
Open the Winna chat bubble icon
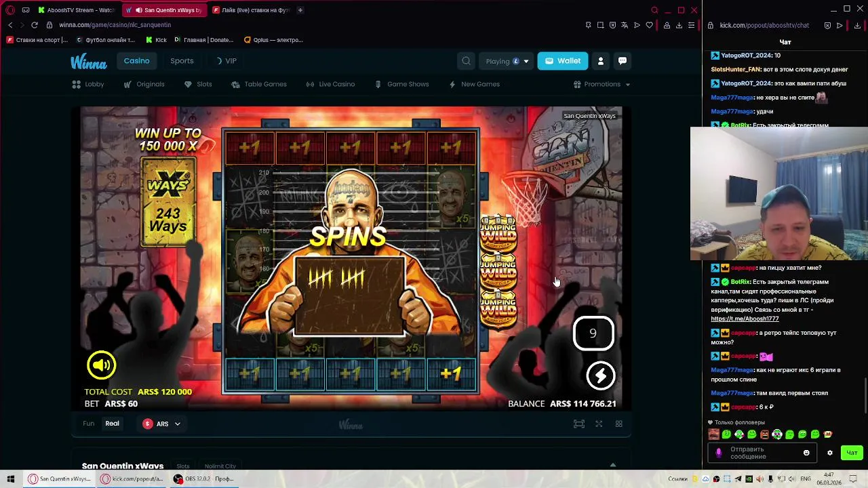pos(622,61)
